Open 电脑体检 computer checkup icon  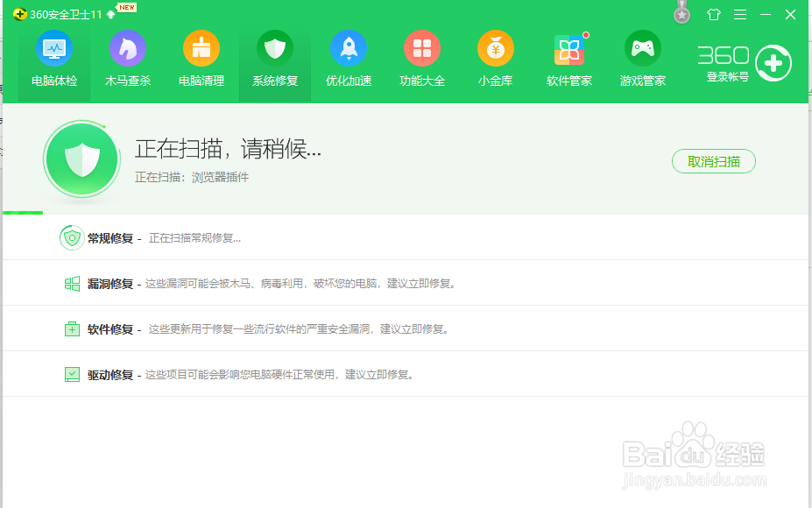pos(54,48)
